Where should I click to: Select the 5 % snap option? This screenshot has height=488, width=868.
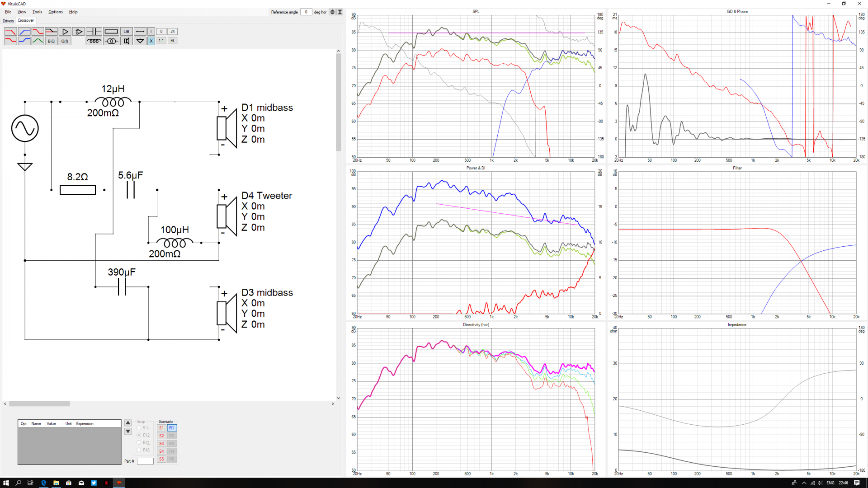139,428
